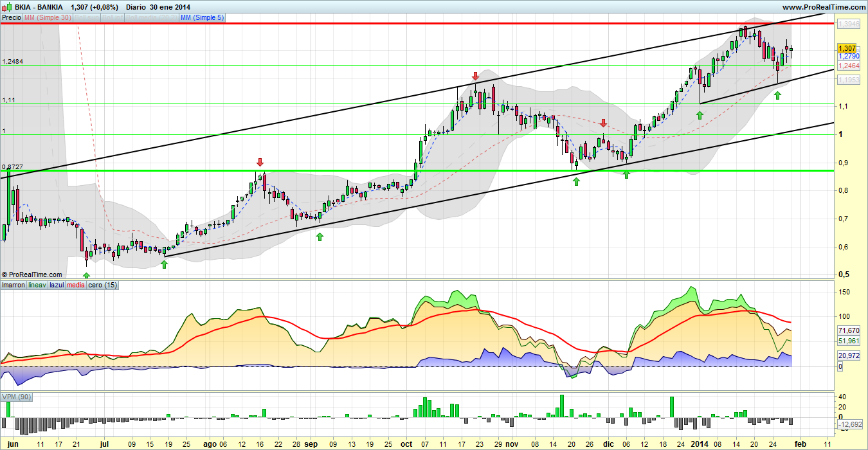
Task: Click the 150 oscillator scale value
Action: [x=844, y=292]
